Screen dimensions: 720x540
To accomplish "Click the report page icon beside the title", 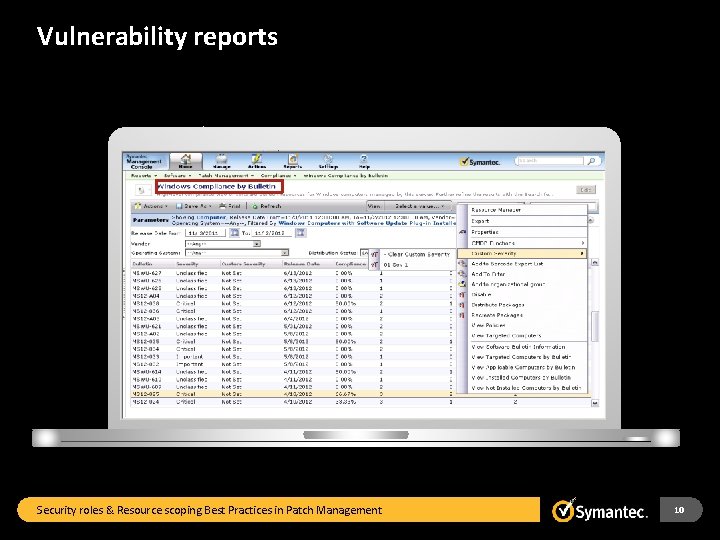I will (x=141, y=189).
